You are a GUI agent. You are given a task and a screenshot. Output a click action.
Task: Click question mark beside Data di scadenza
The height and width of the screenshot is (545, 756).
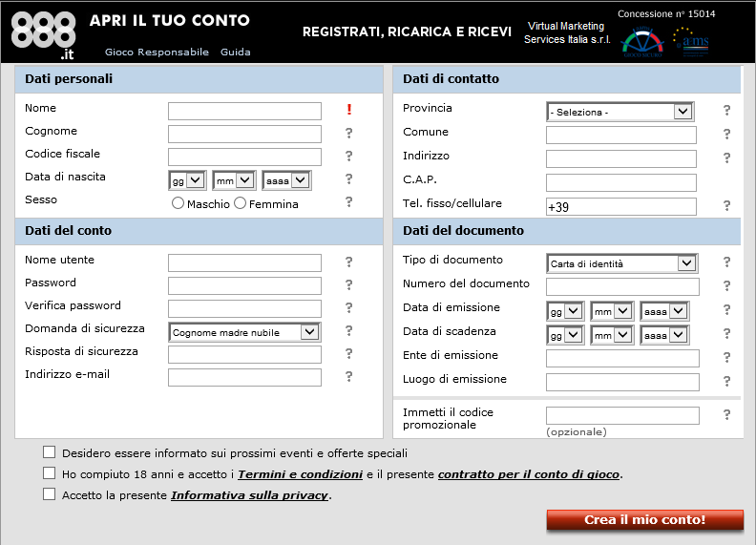point(727,333)
